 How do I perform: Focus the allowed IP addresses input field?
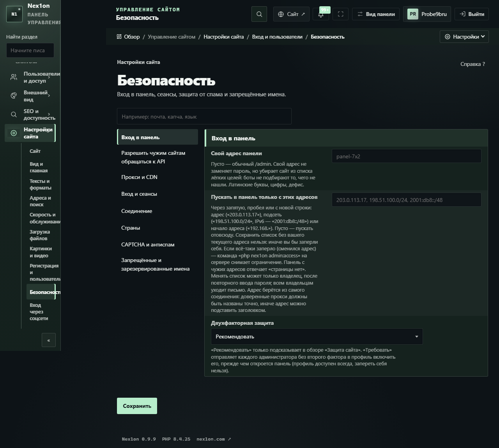click(x=406, y=200)
